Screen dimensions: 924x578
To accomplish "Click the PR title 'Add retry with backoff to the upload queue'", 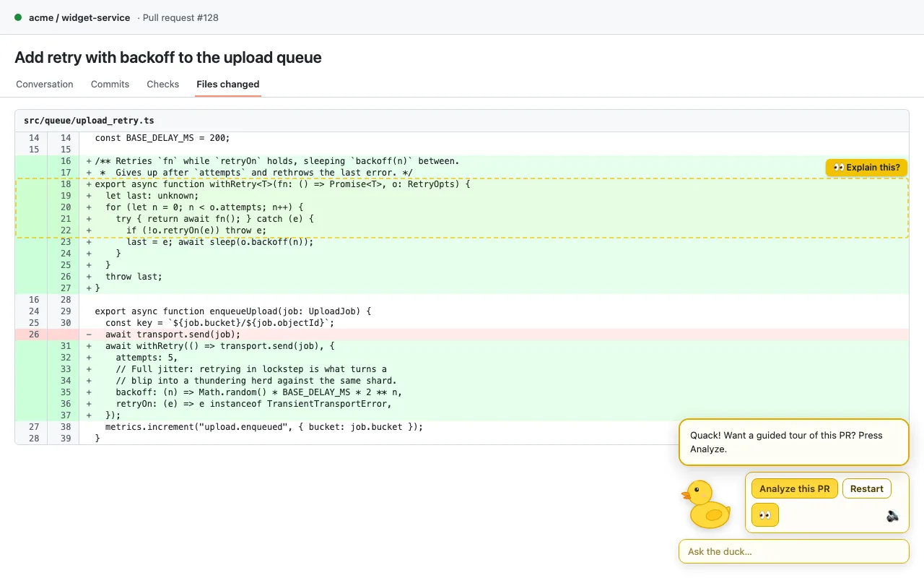I will [x=168, y=58].
